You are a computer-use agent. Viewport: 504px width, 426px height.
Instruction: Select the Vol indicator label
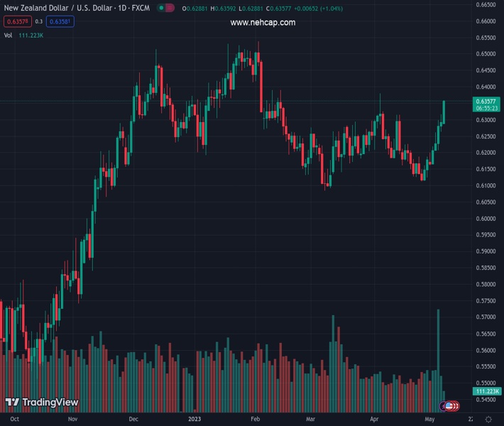click(x=8, y=35)
